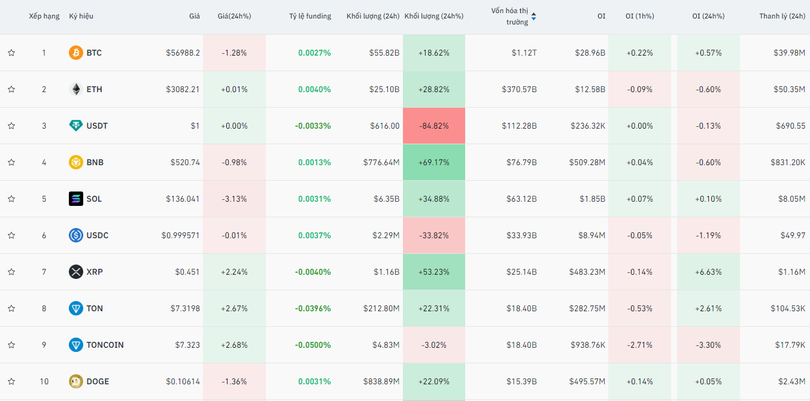The image size is (810, 401).
Task: Sort table by Xếp hạng column
Action: click(43, 17)
